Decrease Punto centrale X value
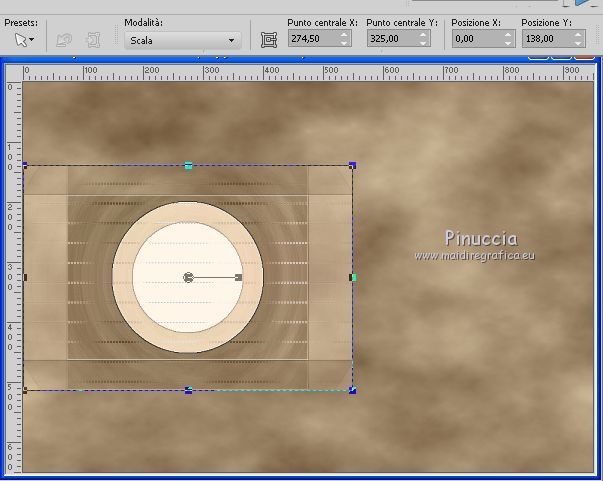 (344, 43)
